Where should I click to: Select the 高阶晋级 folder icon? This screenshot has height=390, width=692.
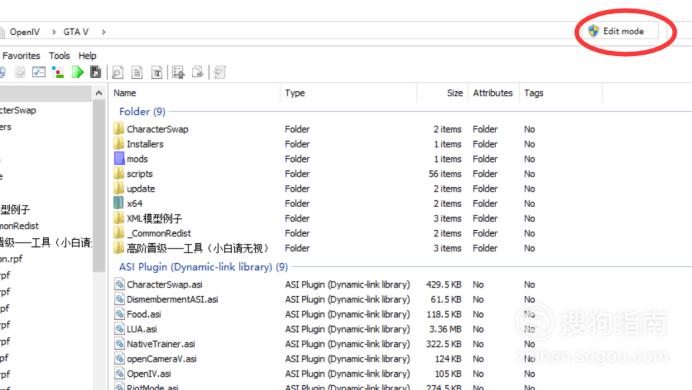pos(119,248)
